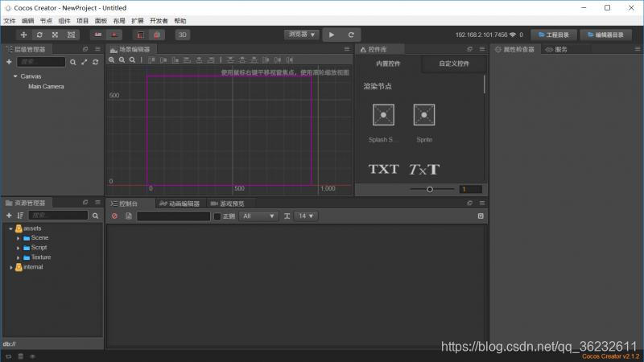
Task: Add an asset with the plus icon
Action: [9, 216]
